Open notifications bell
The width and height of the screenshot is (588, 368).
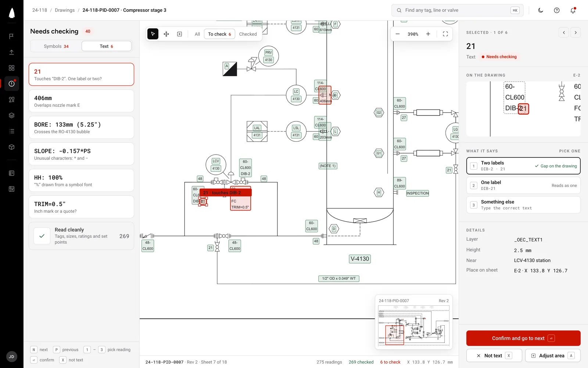[573, 10]
